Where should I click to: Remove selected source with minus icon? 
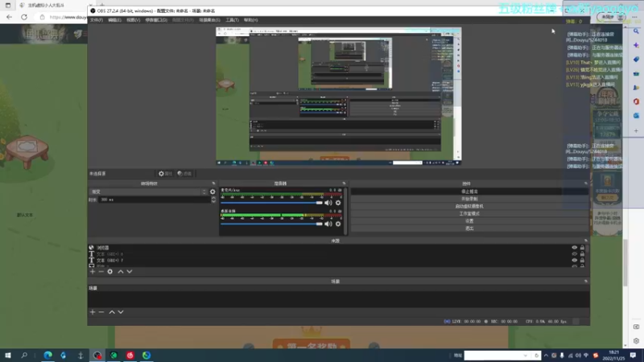click(x=101, y=271)
